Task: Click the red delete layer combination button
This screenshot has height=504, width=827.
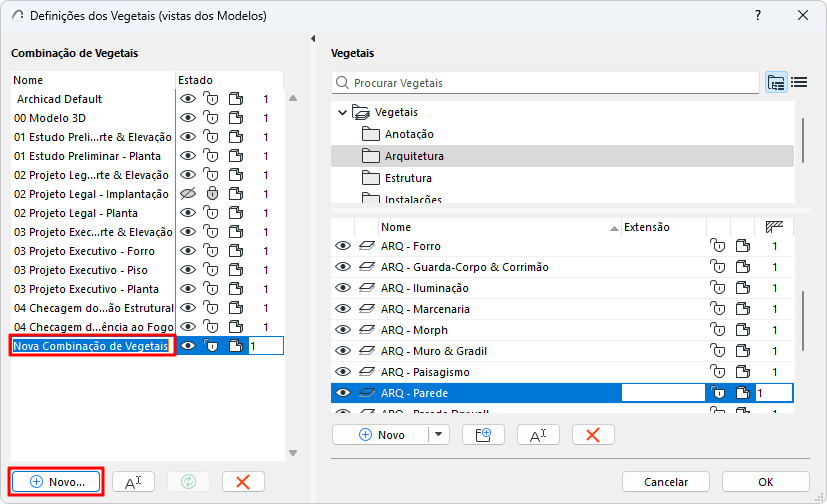Action: [x=242, y=481]
